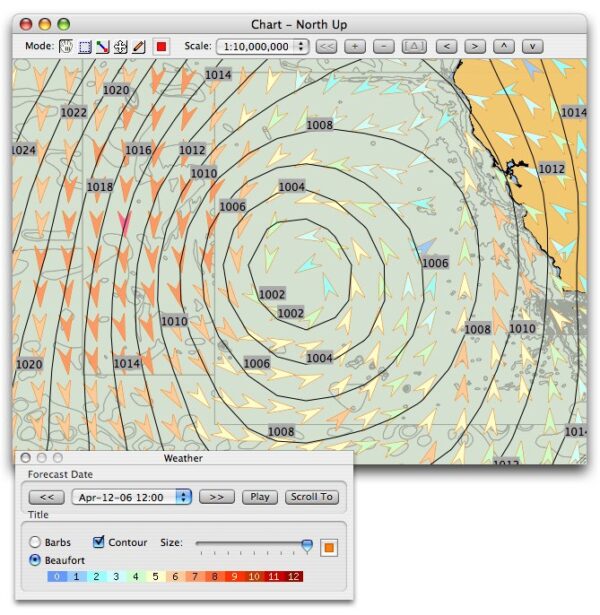Select the Beaufort radio button
This screenshot has height=615, width=600.
coord(36,560)
